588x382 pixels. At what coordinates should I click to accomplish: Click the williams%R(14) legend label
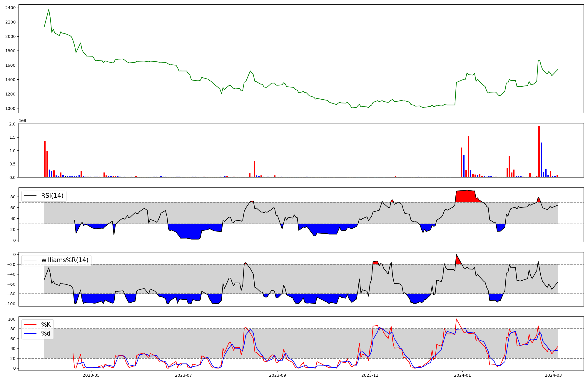coord(65,260)
